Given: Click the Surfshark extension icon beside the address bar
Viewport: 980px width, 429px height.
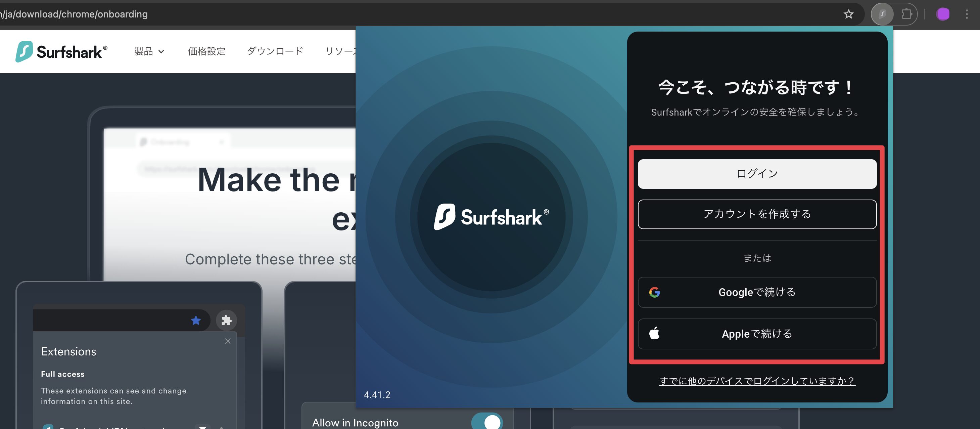Looking at the screenshot, I should click(883, 14).
